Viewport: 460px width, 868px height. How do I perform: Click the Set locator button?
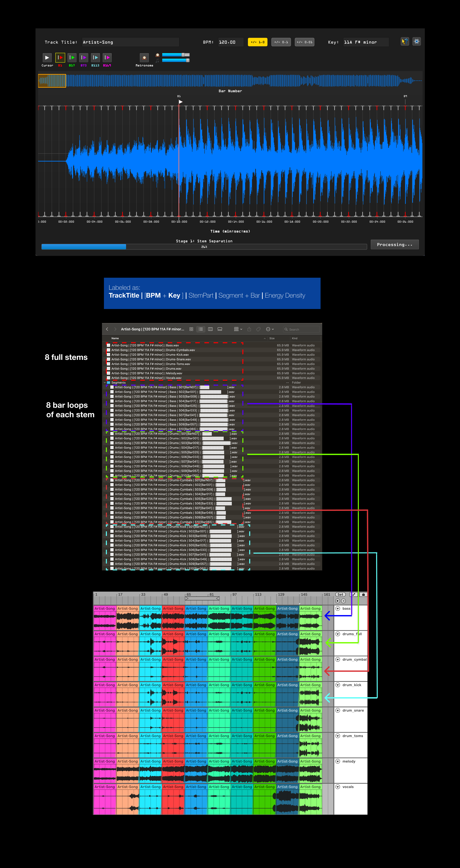340,595
